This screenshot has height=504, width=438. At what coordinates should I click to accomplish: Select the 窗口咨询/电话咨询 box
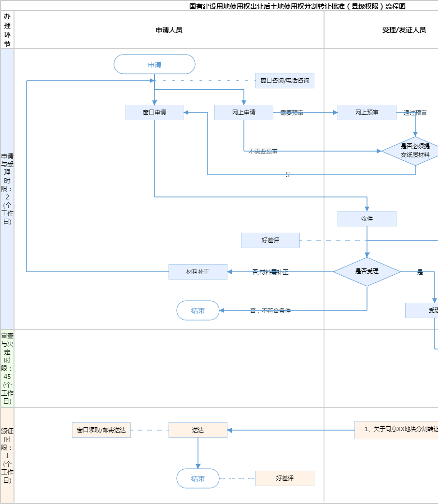click(x=284, y=81)
